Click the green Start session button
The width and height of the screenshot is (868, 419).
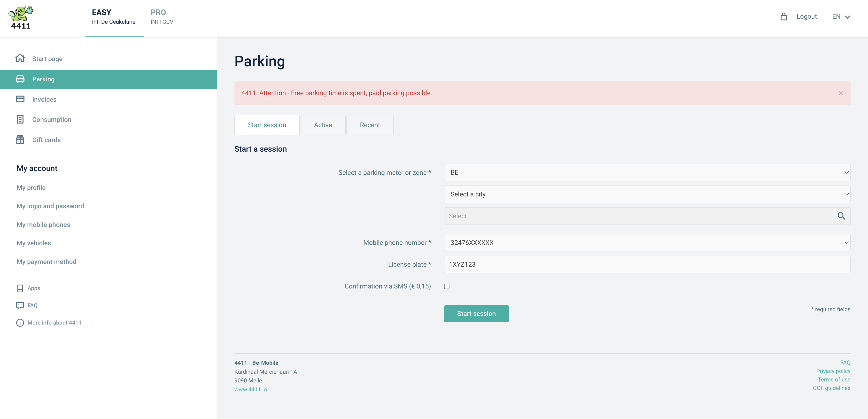pyautogui.click(x=476, y=314)
